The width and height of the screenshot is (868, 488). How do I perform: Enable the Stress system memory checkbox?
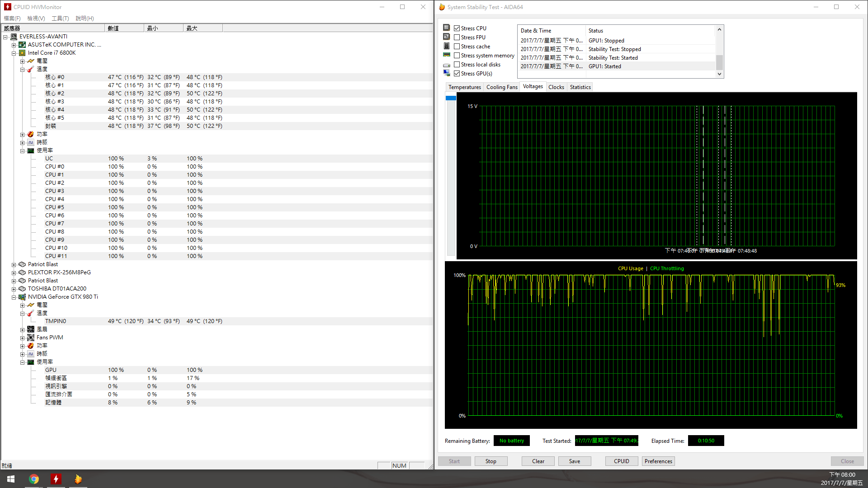coord(457,56)
